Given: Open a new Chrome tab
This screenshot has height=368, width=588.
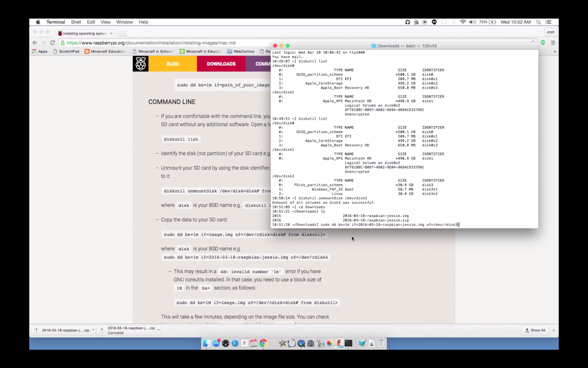Looking at the screenshot, I should click(121, 33).
